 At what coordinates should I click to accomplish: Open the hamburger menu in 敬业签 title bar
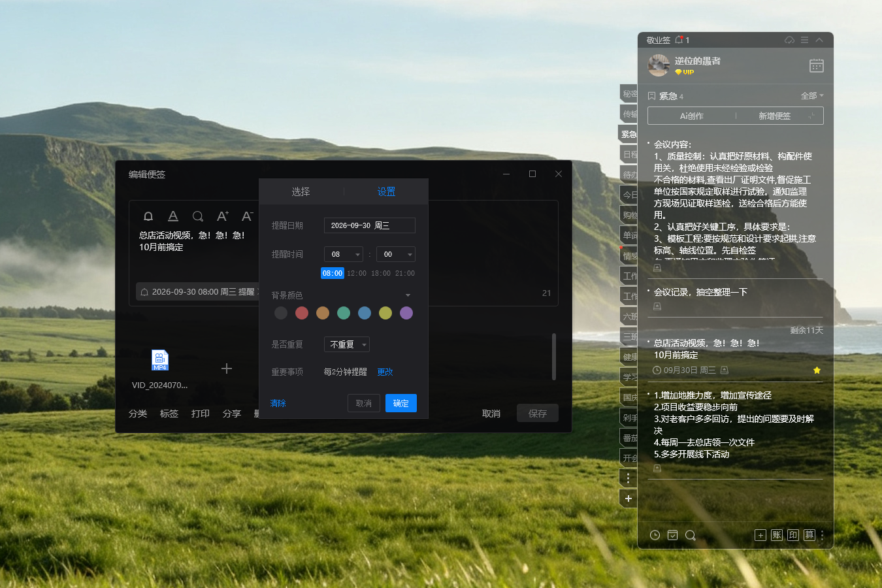point(805,40)
